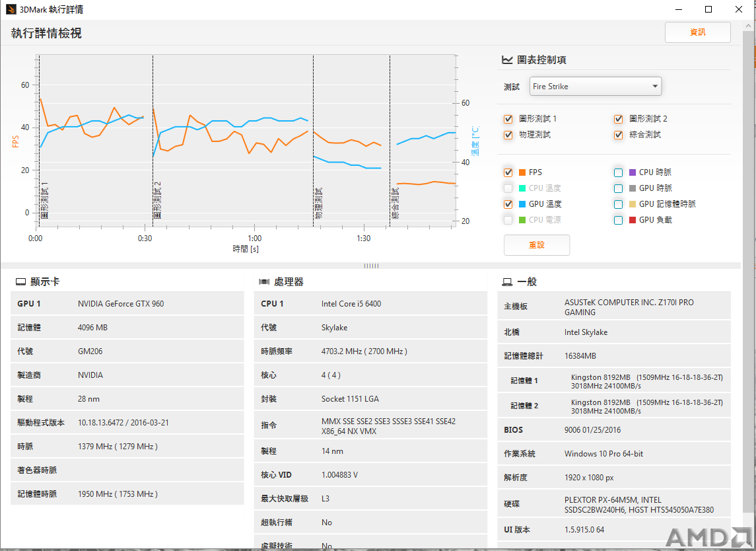Uncheck the 圖形測試 1 checkbox

tap(508, 119)
